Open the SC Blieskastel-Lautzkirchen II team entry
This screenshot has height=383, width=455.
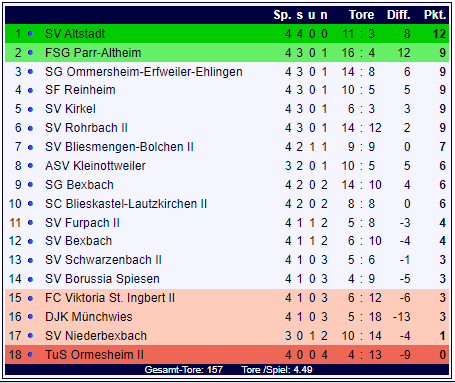point(126,204)
